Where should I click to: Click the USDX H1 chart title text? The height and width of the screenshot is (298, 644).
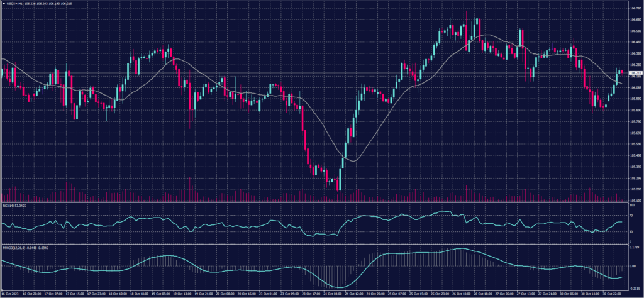[x=17, y=4]
